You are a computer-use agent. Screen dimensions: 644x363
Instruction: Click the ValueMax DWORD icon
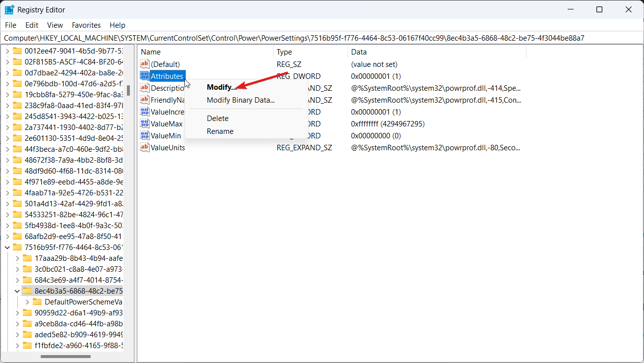[x=145, y=123]
